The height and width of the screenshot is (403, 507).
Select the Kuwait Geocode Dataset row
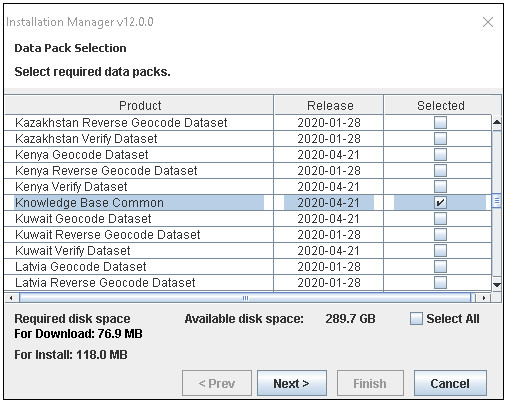(x=248, y=218)
